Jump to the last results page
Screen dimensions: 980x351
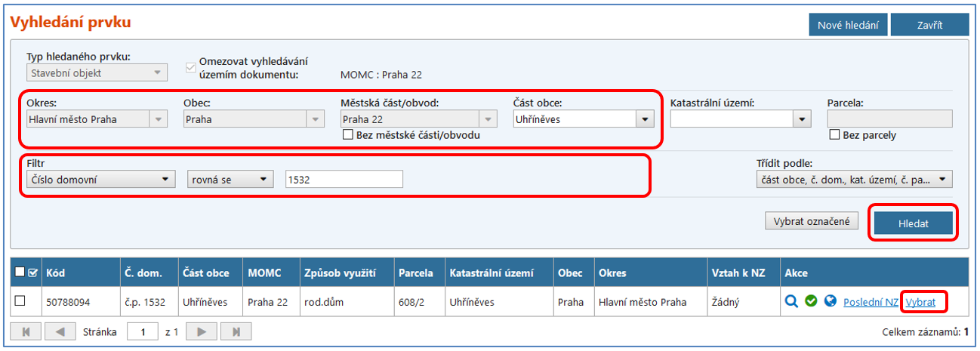click(236, 331)
